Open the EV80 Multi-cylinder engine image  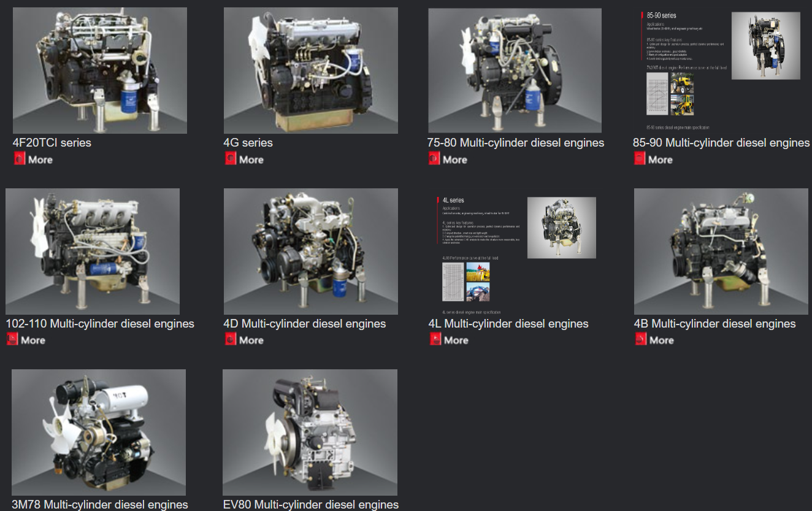pyautogui.click(x=310, y=432)
